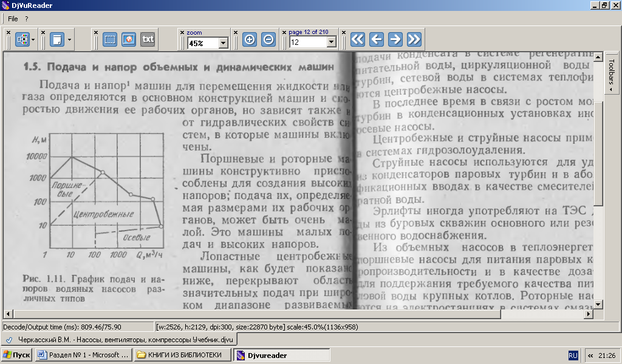Open the Пуск start button
This screenshot has height=364, width=622.
(16, 355)
